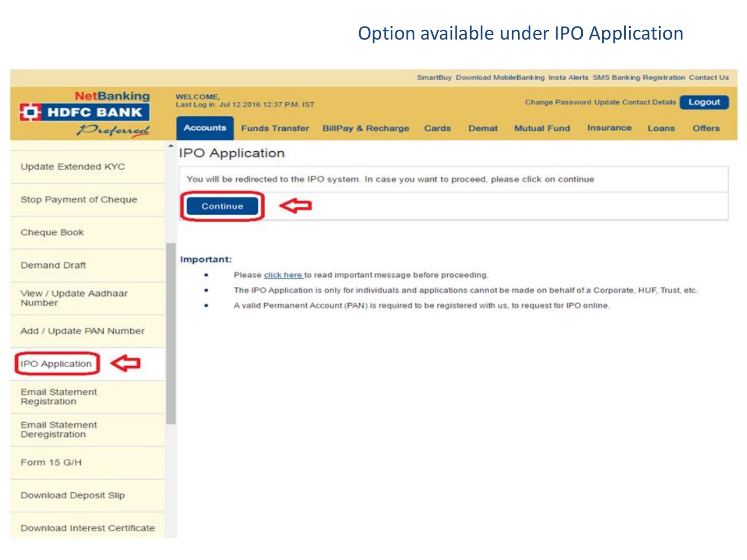Click the scrollbar up arrow in sidebar
Image resolution: width=747 pixels, height=560 pixels.
point(171,146)
